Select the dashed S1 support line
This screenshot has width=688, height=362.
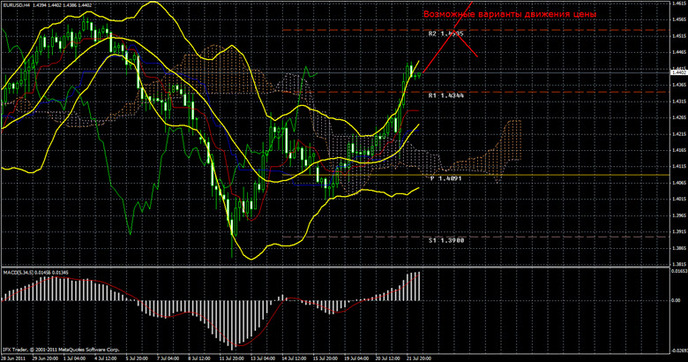(476, 237)
